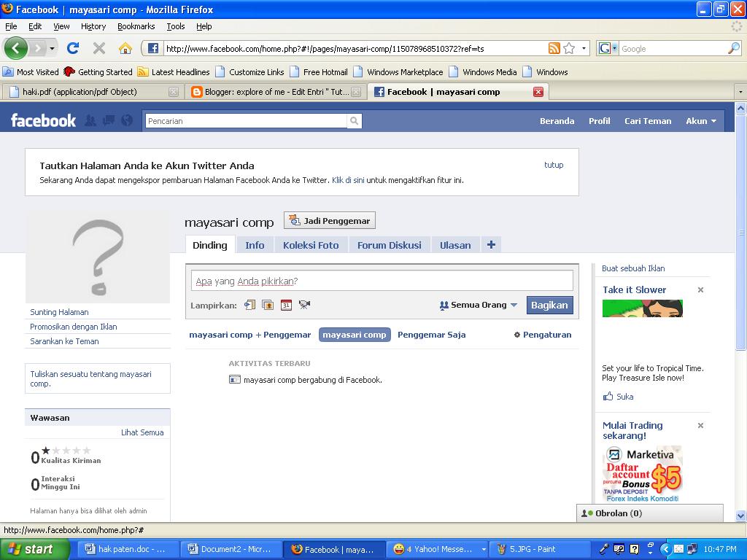
Task: Open Facebook messages icon
Action: click(x=109, y=120)
